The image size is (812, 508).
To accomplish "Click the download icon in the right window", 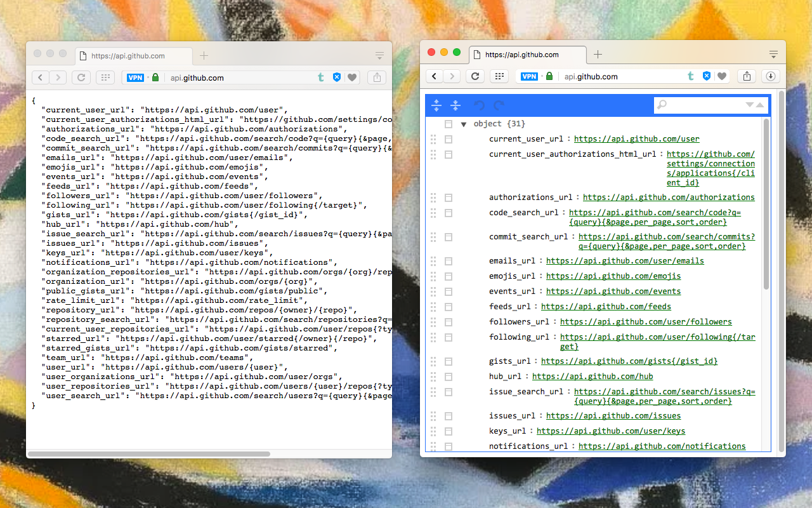I will [770, 76].
